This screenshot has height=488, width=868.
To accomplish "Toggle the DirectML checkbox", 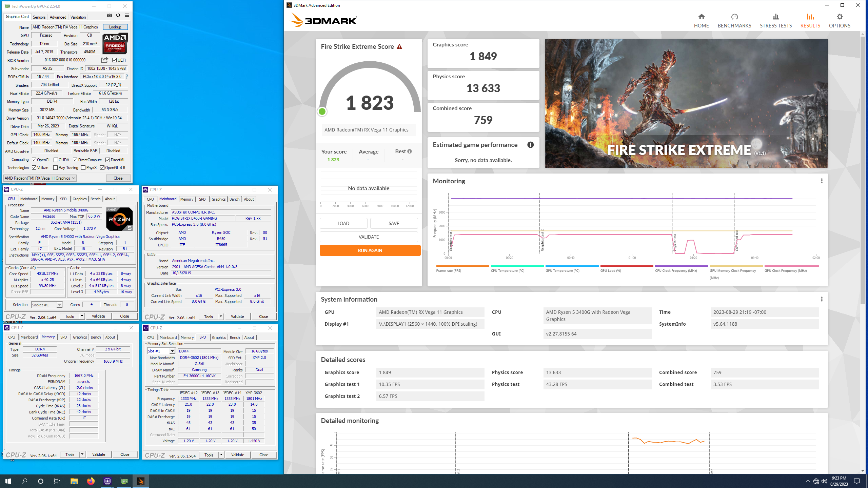I will (107, 160).
